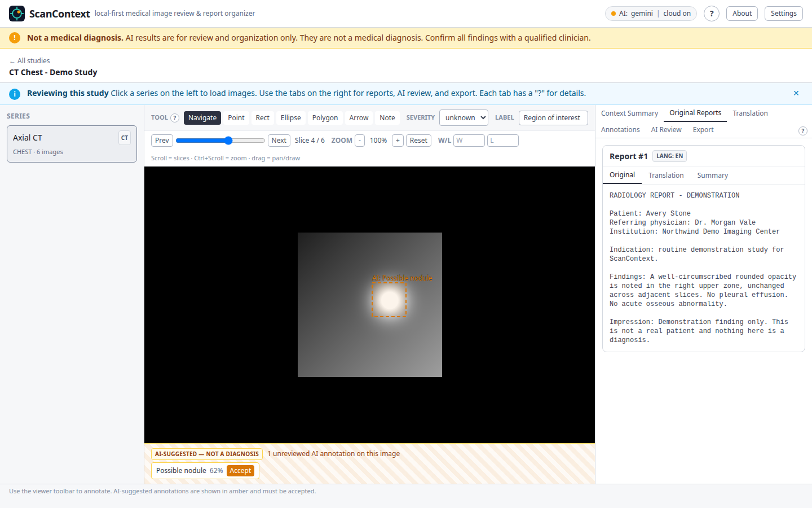Activate the Arrow annotation tool
The height and width of the screenshot is (508, 812).
(x=359, y=118)
